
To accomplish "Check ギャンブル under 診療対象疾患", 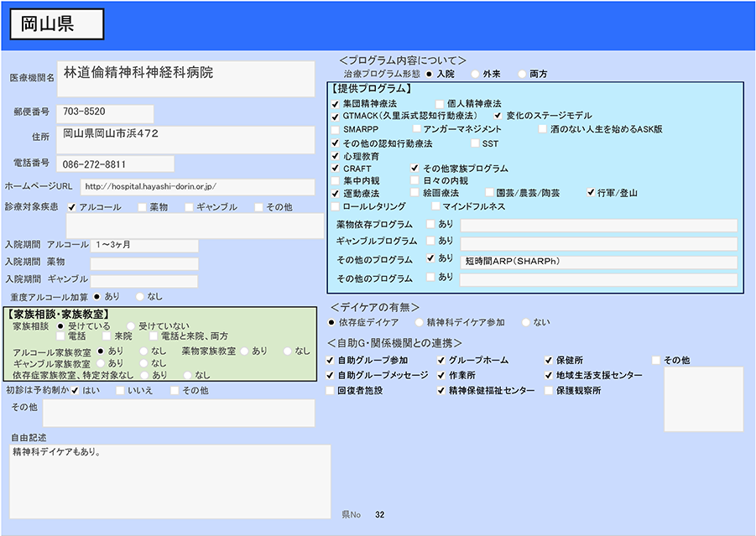I will [190, 207].
